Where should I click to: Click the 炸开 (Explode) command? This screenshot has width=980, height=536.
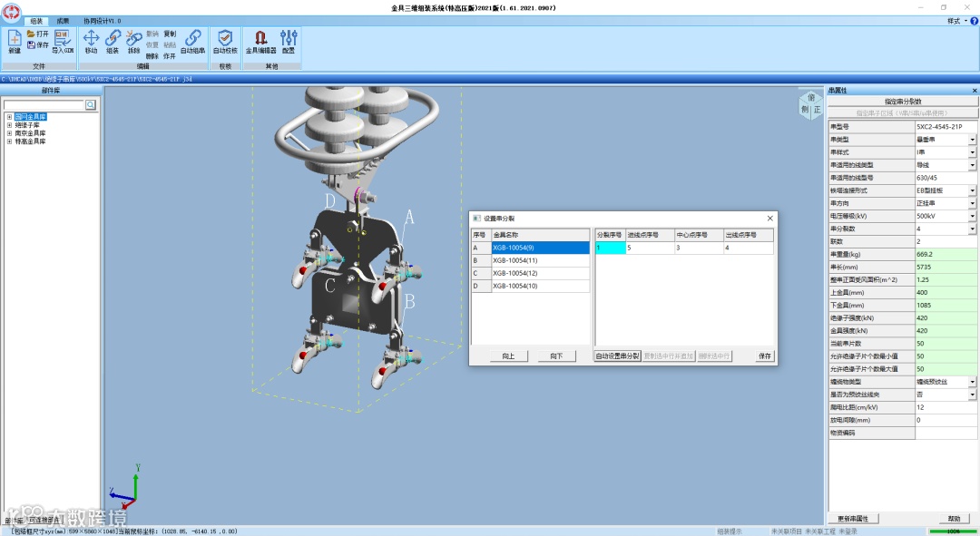[x=170, y=56]
